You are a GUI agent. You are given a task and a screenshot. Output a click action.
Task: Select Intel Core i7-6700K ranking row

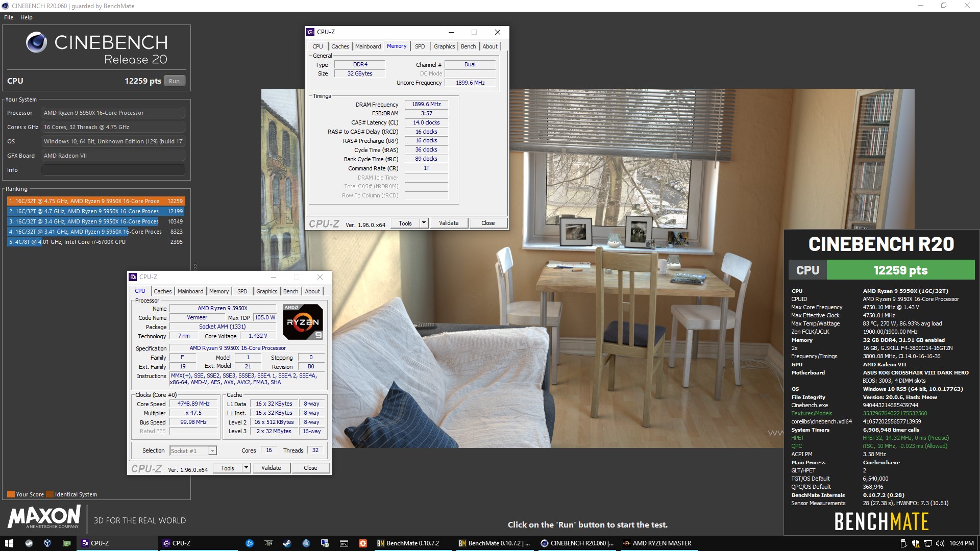click(x=95, y=242)
